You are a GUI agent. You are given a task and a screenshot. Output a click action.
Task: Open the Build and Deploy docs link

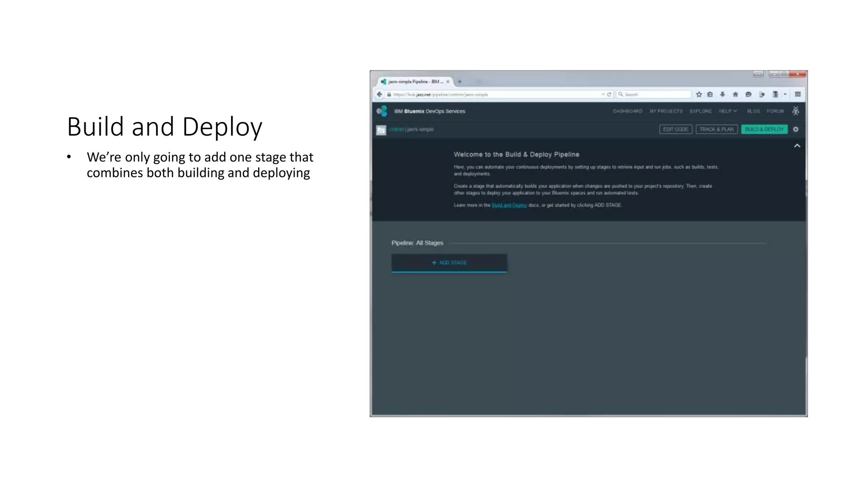coord(509,205)
